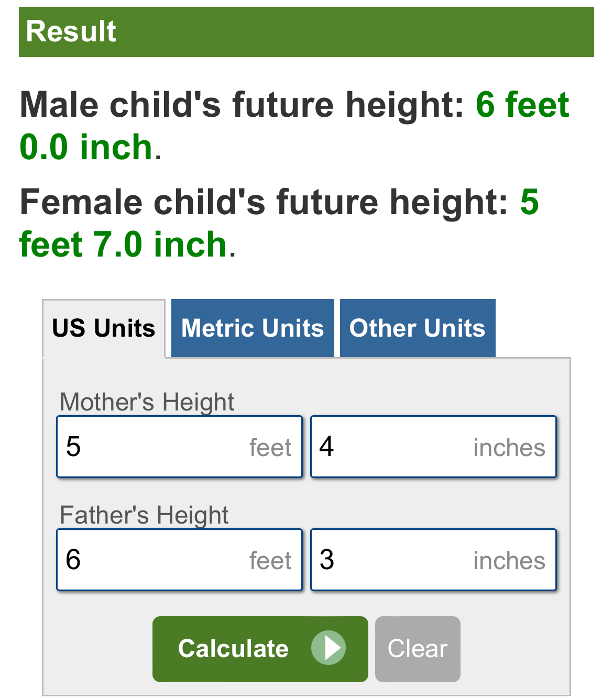Click the "Mother's Height" label
This screenshot has width=613, height=700.
[147, 402]
